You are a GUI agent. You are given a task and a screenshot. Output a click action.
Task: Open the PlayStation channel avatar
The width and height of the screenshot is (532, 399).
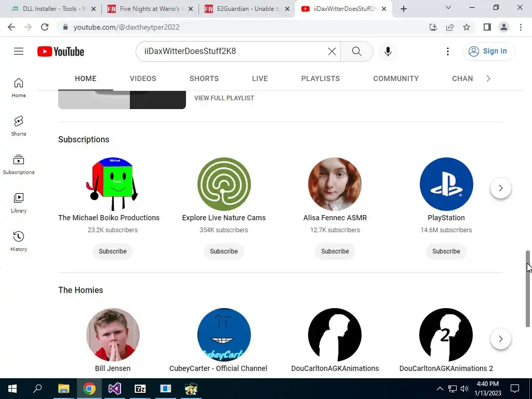(x=446, y=184)
